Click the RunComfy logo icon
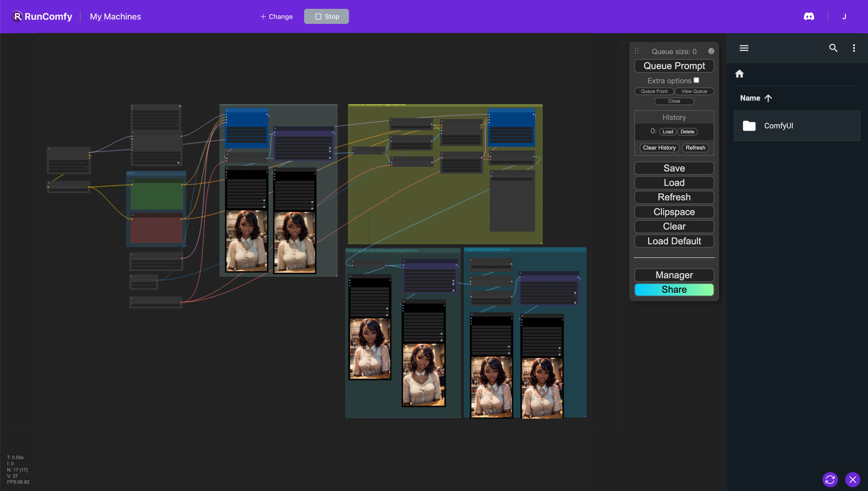The image size is (868, 491). 17,16
